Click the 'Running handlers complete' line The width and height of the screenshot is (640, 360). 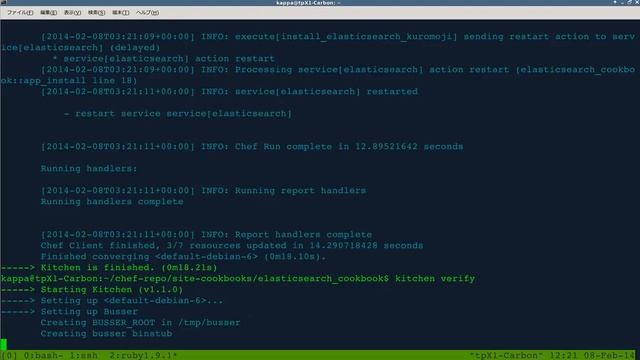coord(112,202)
